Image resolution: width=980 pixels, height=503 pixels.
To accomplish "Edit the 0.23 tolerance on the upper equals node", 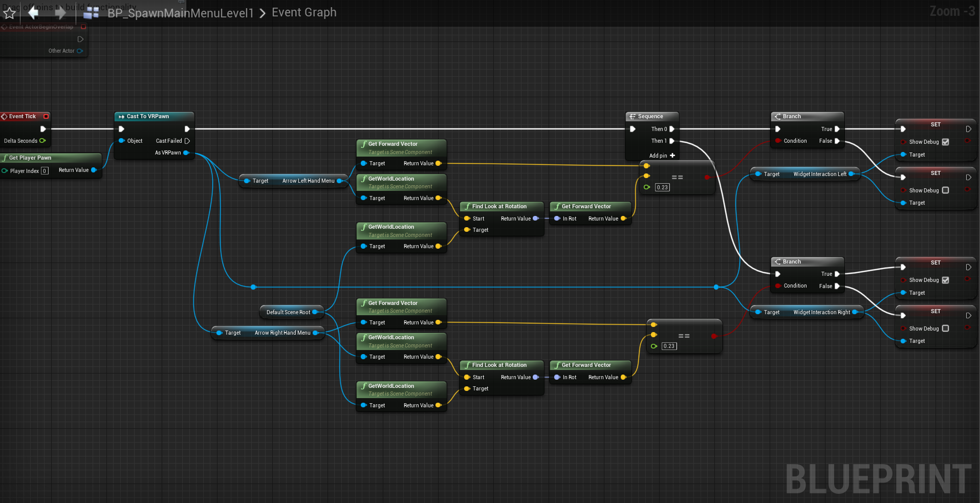I will point(662,187).
